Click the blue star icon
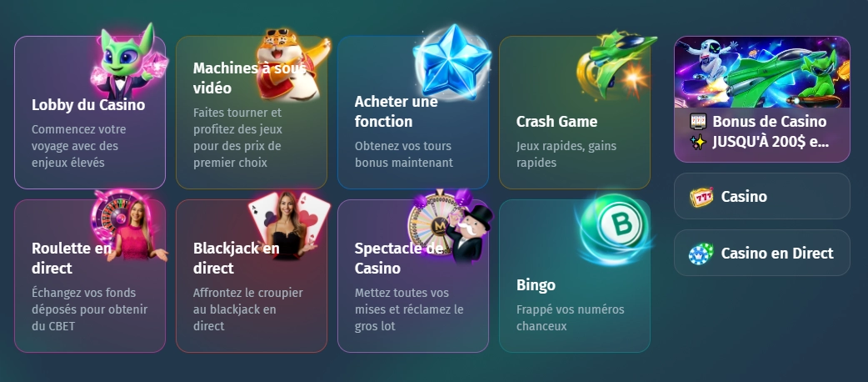Image resolution: width=868 pixels, height=382 pixels. tap(452, 62)
